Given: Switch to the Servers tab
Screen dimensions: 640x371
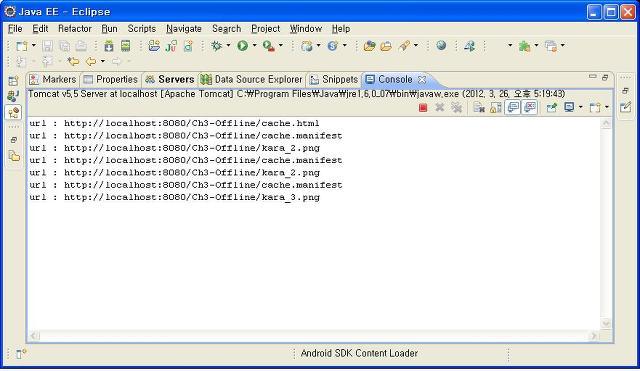Looking at the screenshot, I should [170, 80].
